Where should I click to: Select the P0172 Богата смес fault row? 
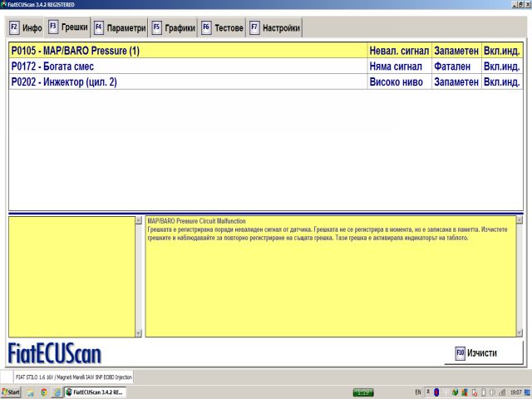[266, 66]
